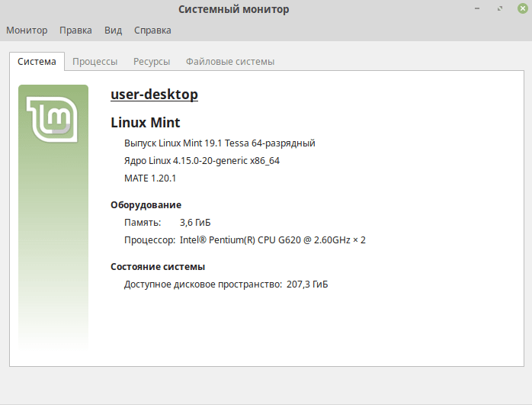Click the Доступное дисковое пространство label
The height and width of the screenshot is (405, 532).
[203, 284]
